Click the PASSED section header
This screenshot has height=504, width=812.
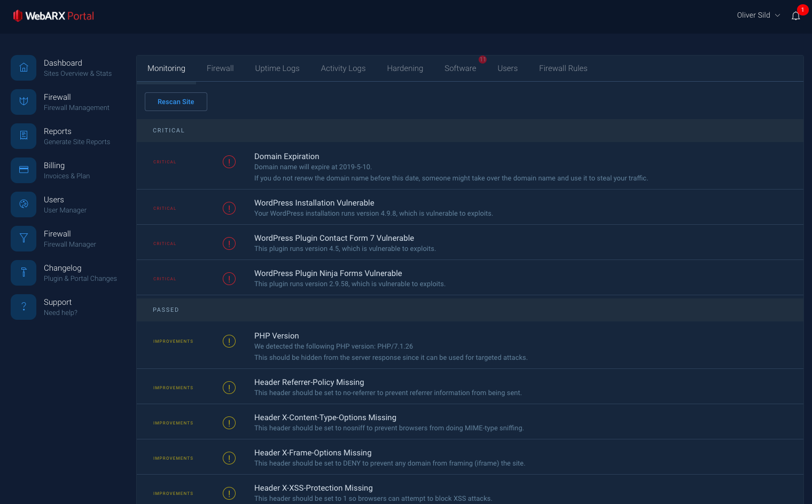[470, 310]
